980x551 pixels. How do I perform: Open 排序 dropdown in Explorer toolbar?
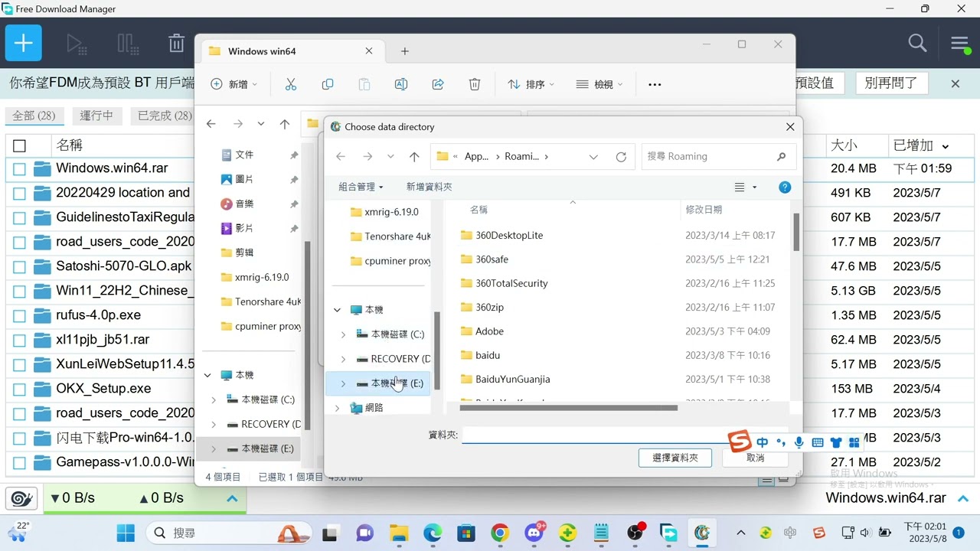tap(531, 84)
